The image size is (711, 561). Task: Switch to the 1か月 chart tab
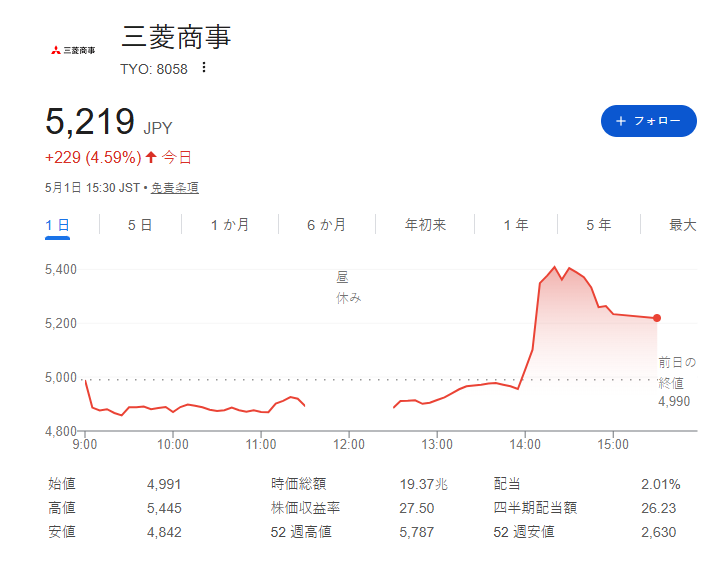coord(230,224)
